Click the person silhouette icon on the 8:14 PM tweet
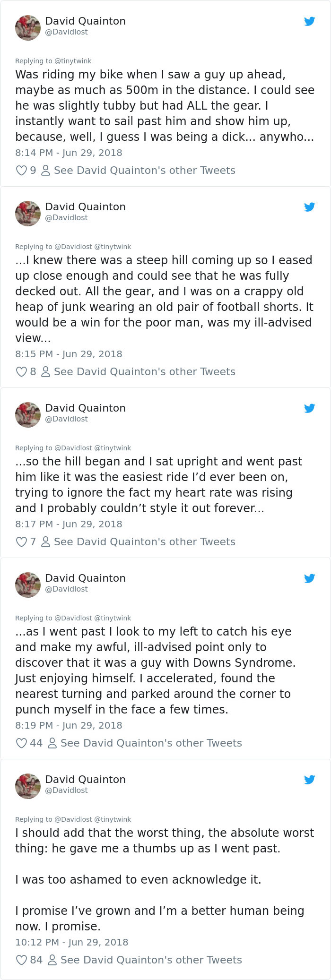The height and width of the screenshot is (980, 331). [x=45, y=170]
